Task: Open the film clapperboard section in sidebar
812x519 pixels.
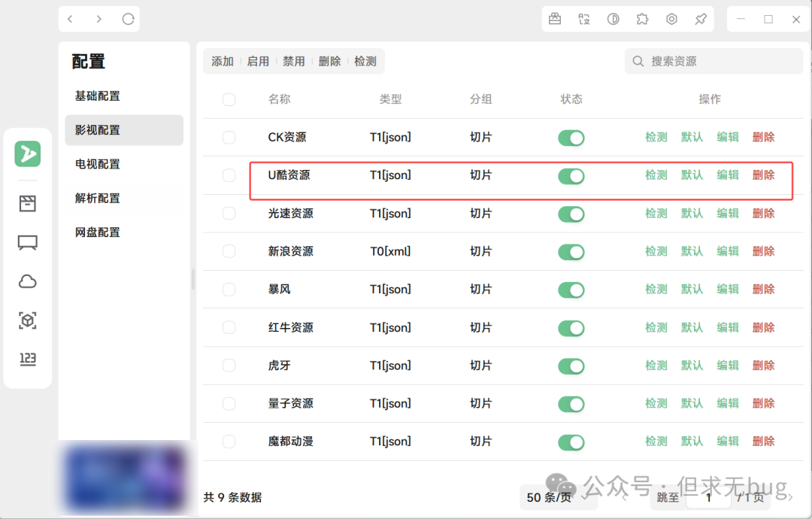Action: (x=28, y=203)
